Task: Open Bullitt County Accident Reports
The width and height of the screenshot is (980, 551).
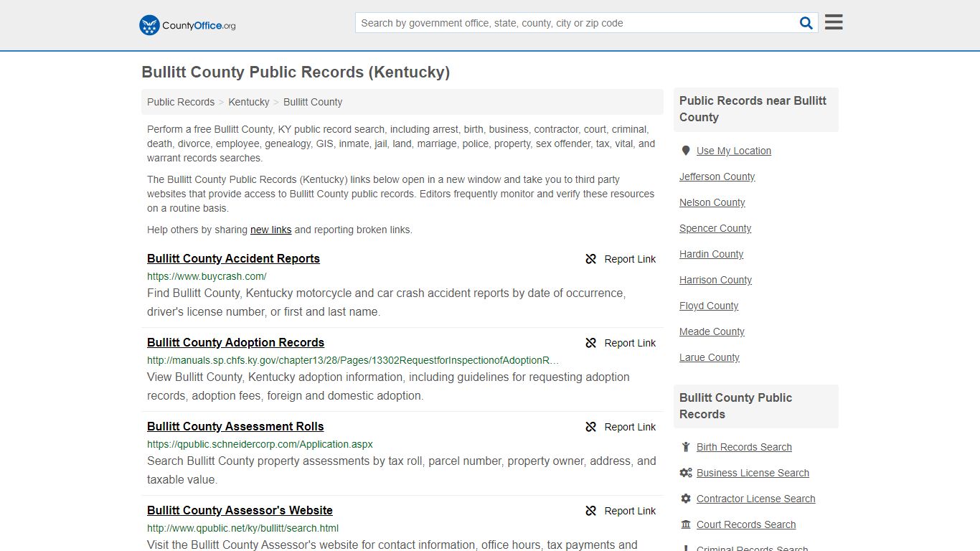Action: (233, 259)
